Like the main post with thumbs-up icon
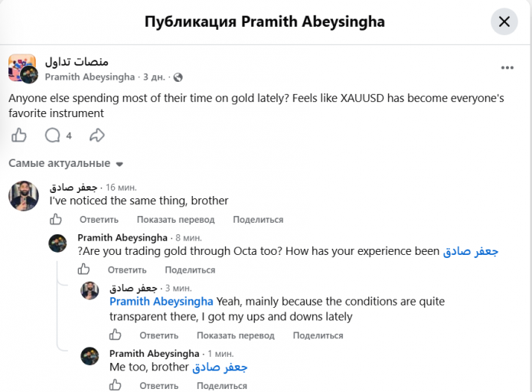The width and height of the screenshot is (532, 392). [19, 135]
